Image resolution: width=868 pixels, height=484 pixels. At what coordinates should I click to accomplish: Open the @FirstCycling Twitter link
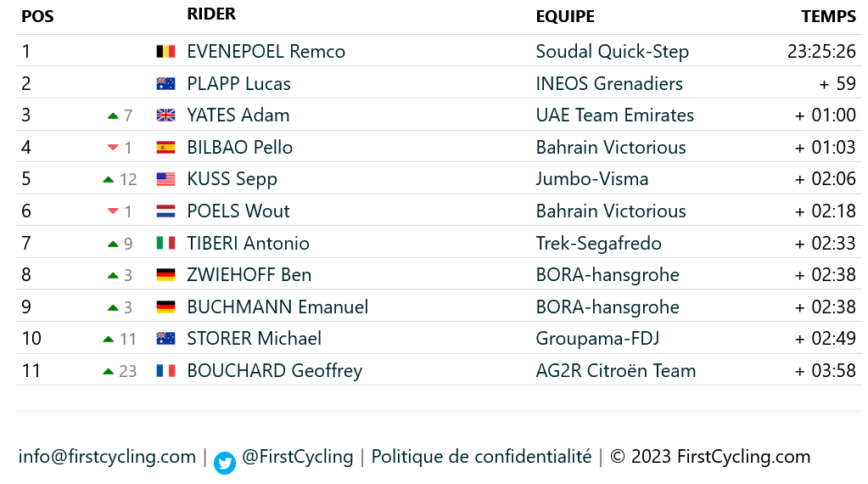click(x=297, y=457)
